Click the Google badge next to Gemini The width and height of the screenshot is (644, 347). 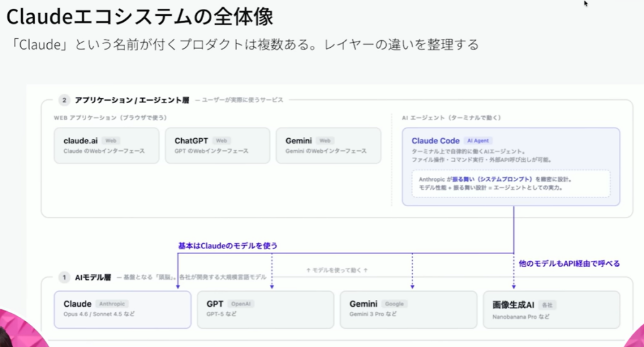(x=394, y=304)
